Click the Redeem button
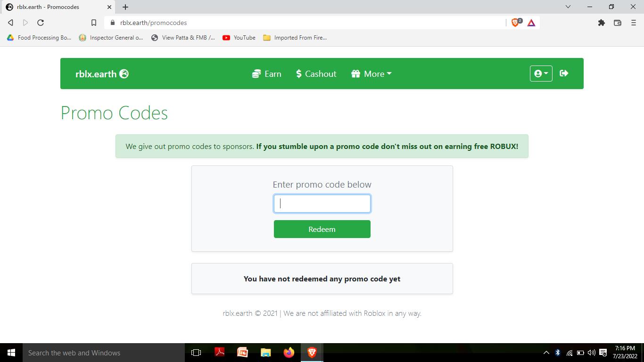The image size is (644, 362). (x=322, y=229)
